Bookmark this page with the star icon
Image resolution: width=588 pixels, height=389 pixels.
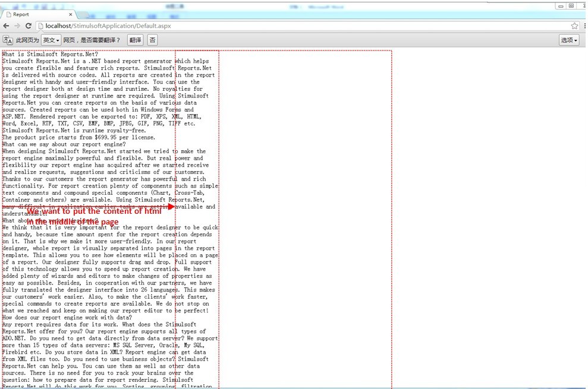click(574, 26)
